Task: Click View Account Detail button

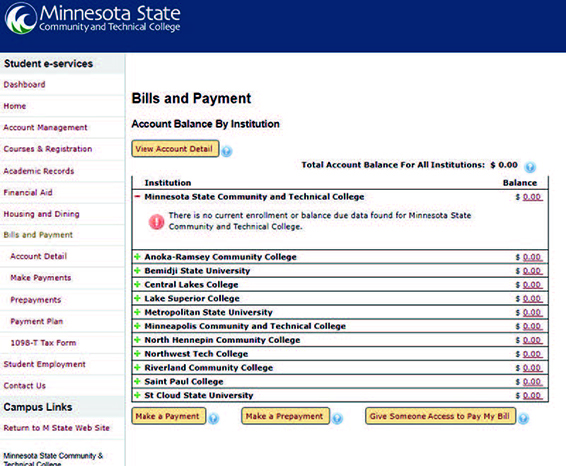Action: tap(175, 149)
